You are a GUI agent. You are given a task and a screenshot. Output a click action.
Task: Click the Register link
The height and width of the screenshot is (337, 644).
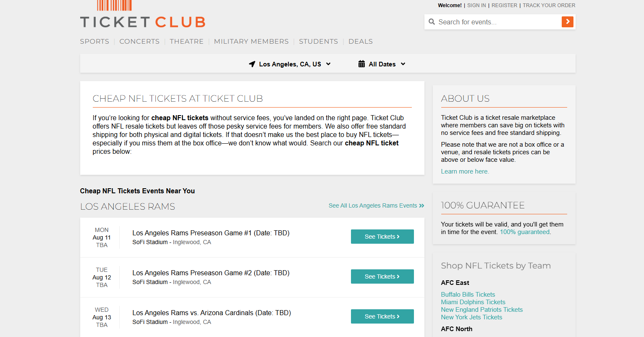click(x=504, y=5)
